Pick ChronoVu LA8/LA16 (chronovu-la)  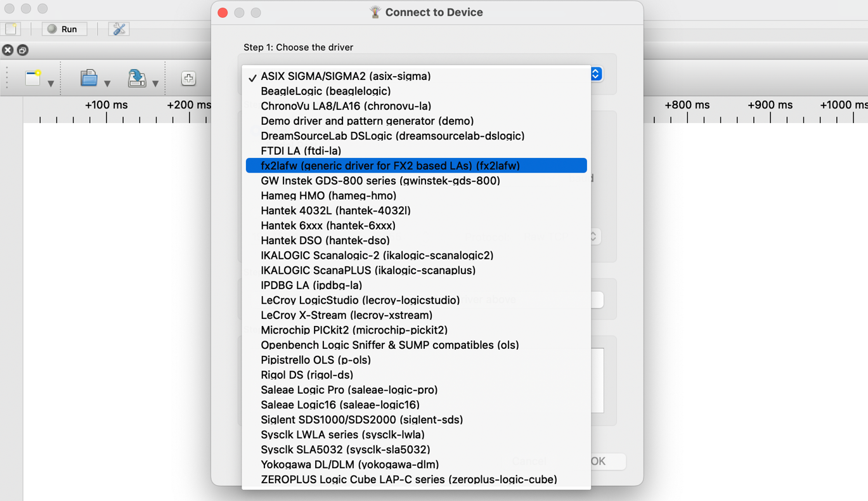pos(416,106)
